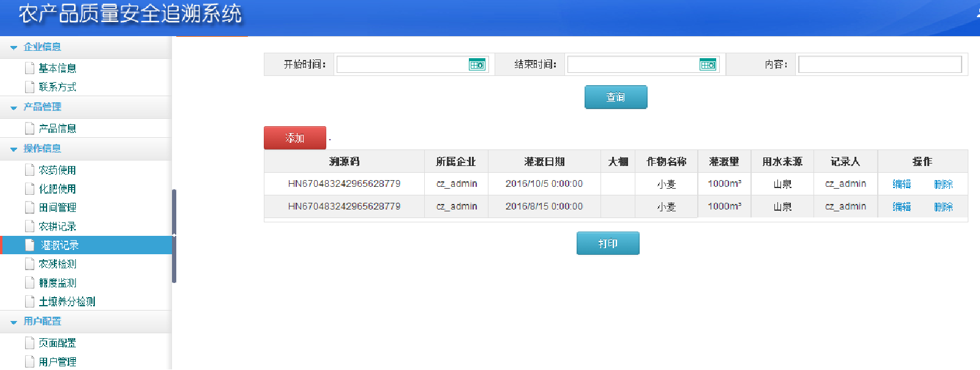Collapse the 产品管理 section
Image resolution: width=980 pixels, height=370 pixels.
click(14, 107)
